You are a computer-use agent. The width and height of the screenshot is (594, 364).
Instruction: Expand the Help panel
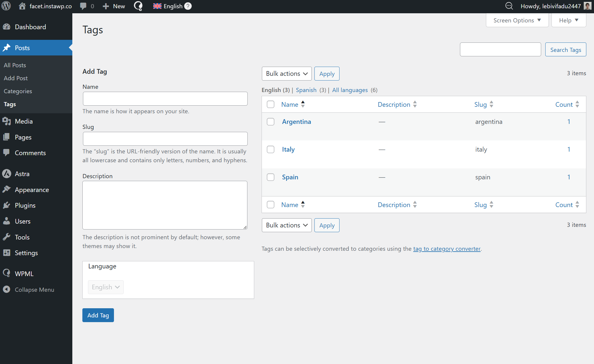[x=568, y=20]
